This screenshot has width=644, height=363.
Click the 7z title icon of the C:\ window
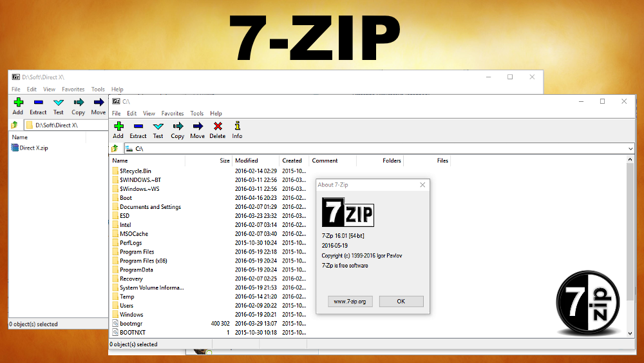(116, 101)
